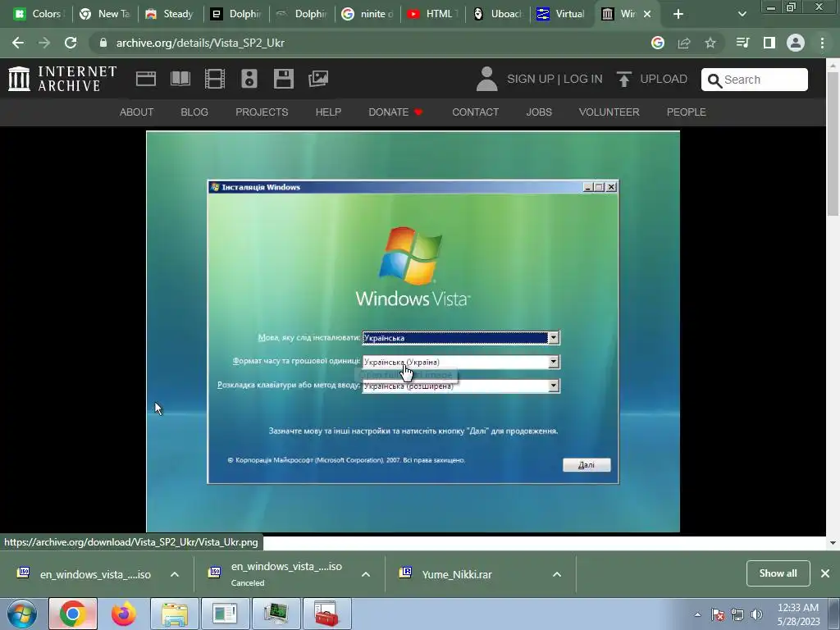Image resolution: width=840 pixels, height=630 pixels.
Task: Open the Images icon
Action: tap(318, 79)
